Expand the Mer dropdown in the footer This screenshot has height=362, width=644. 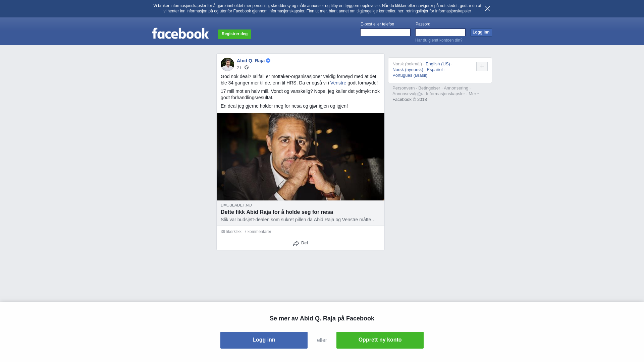(474, 94)
